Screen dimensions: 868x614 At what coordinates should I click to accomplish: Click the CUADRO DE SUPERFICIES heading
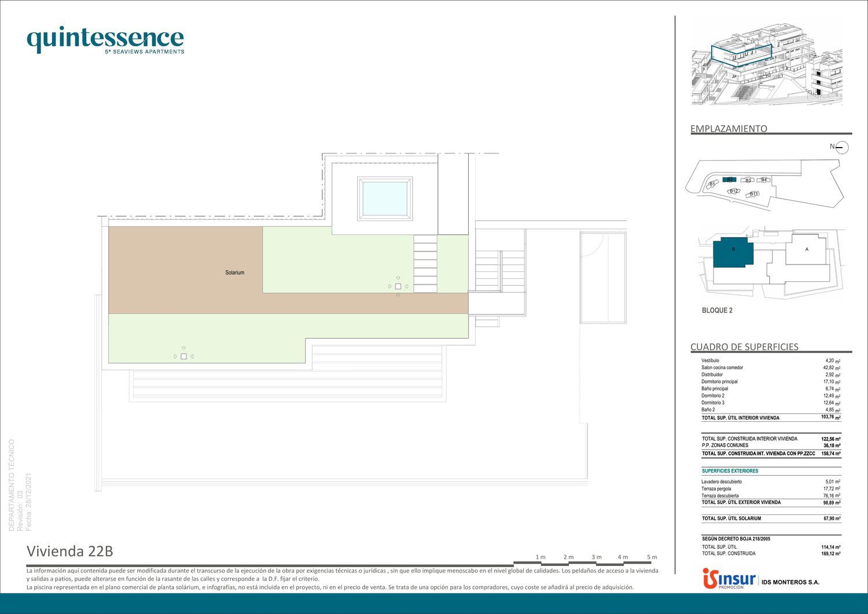pos(744,347)
